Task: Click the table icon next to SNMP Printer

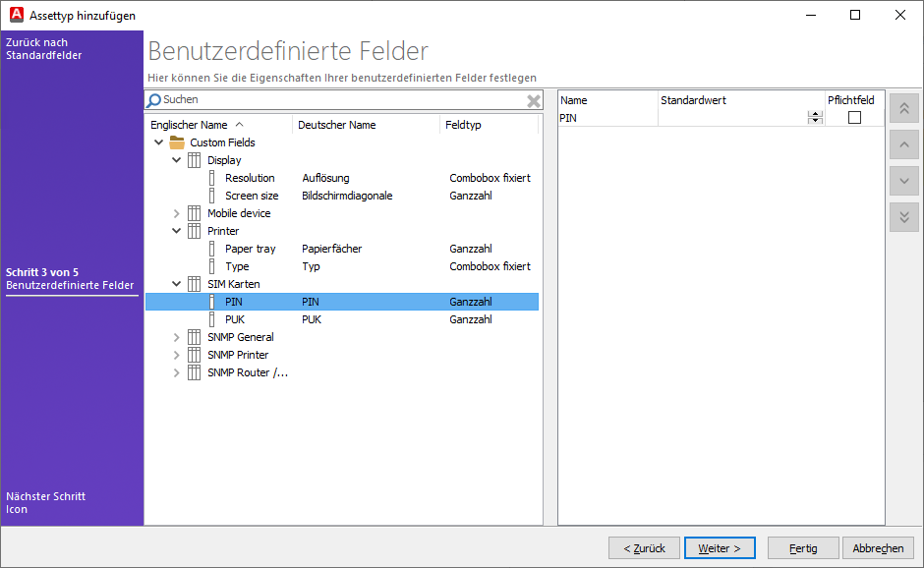Action: click(195, 355)
